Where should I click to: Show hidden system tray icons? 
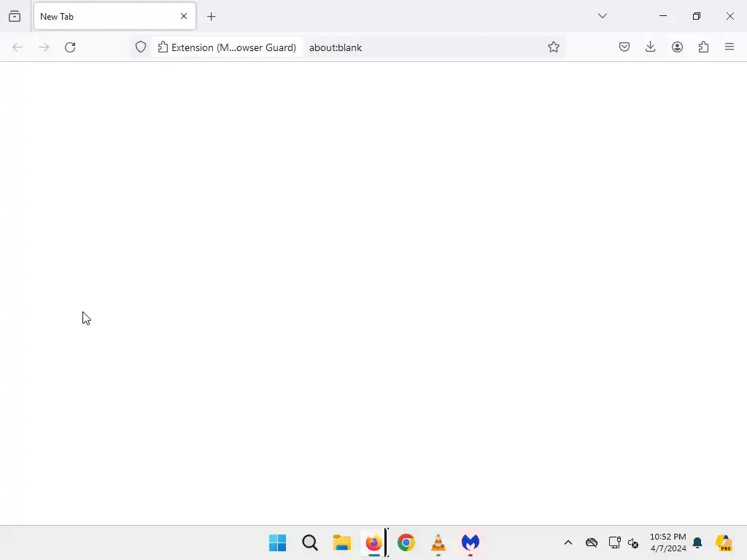pyautogui.click(x=568, y=542)
